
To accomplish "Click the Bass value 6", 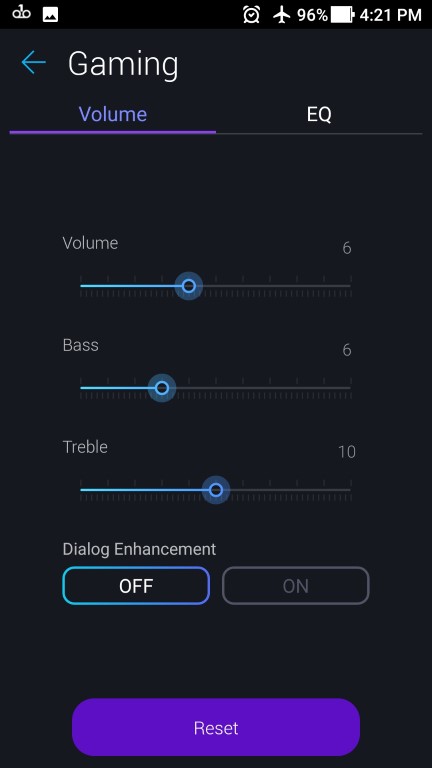I will pos(347,350).
